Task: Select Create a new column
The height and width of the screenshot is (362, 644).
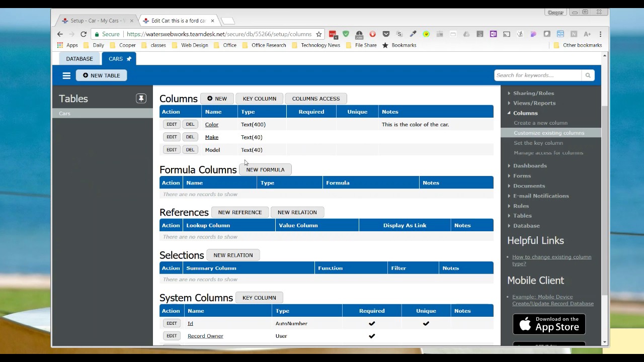Action: pos(540,123)
